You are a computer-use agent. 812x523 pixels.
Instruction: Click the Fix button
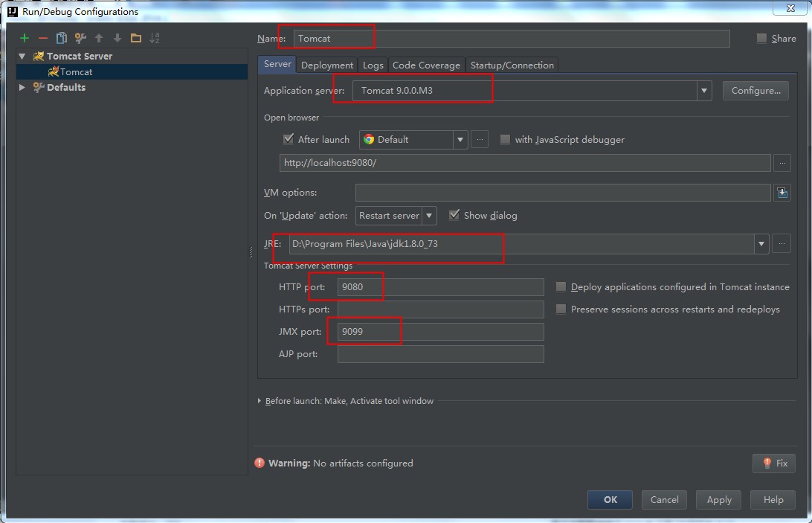pyautogui.click(x=774, y=463)
